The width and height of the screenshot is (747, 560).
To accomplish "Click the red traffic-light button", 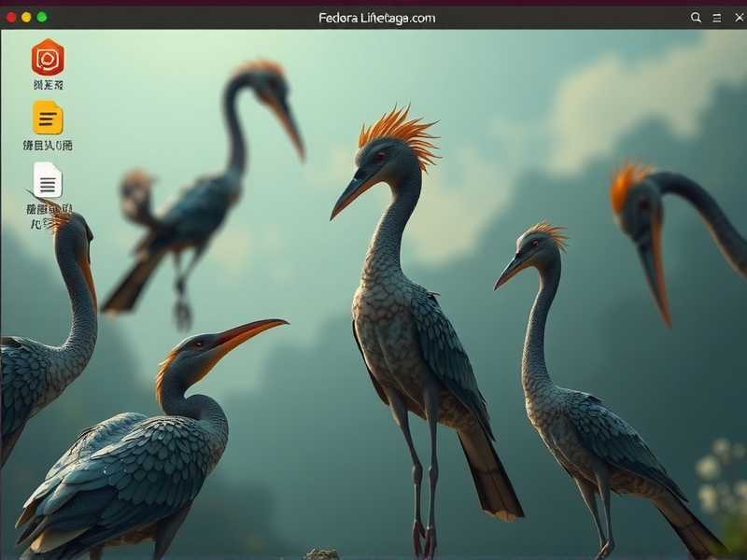I will pyautogui.click(x=13, y=16).
